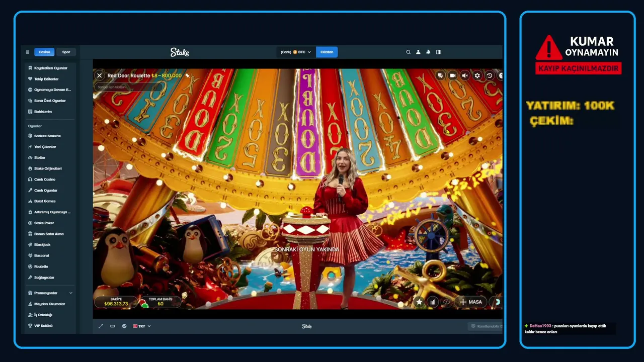Click the Stake logo in the header
The width and height of the screenshot is (644, 362).
click(180, 52)
